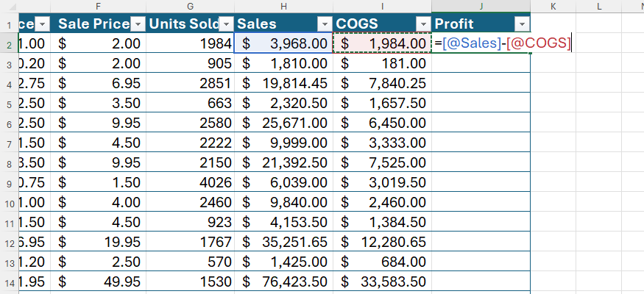This screenshot has width=644, height=294.
Task: Click COGS cell showing 7,525.00
Action: 382,162
